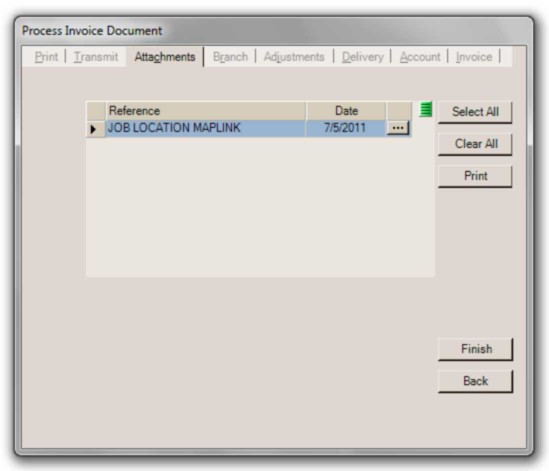This screenshot has width=549, height=471.
Task: Click the row selector arrow for JOB LOCATION MAPLINK
Action: pos(93,129)
